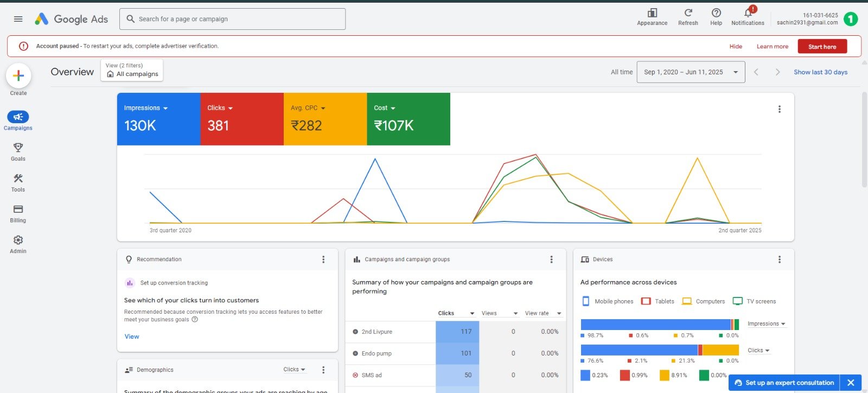Click the conversion tracking recommendation icon
This screenshot has width=868, height=393.
(x=130, y=283)
